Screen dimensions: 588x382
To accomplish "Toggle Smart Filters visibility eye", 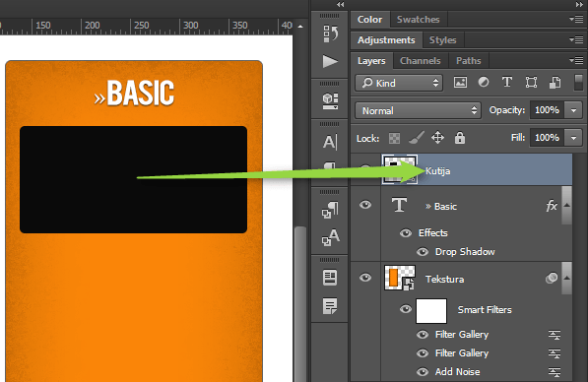I will [406, 309].
